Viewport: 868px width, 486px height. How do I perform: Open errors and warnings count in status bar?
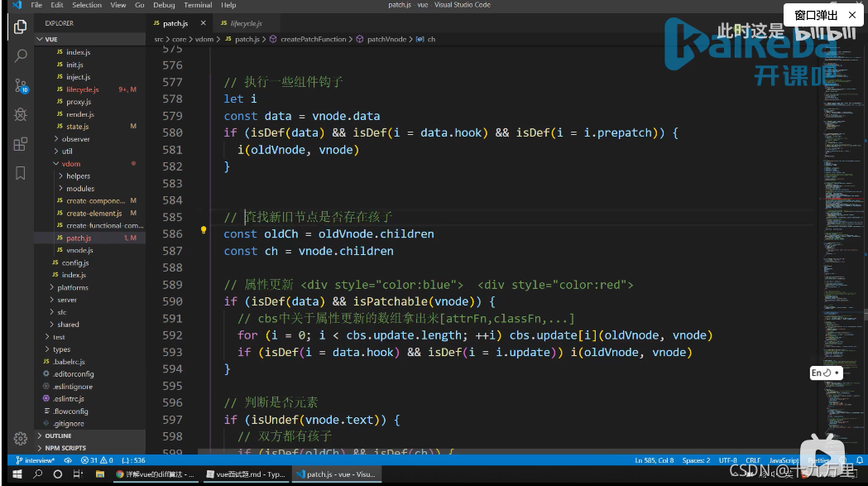pos(97,460)
